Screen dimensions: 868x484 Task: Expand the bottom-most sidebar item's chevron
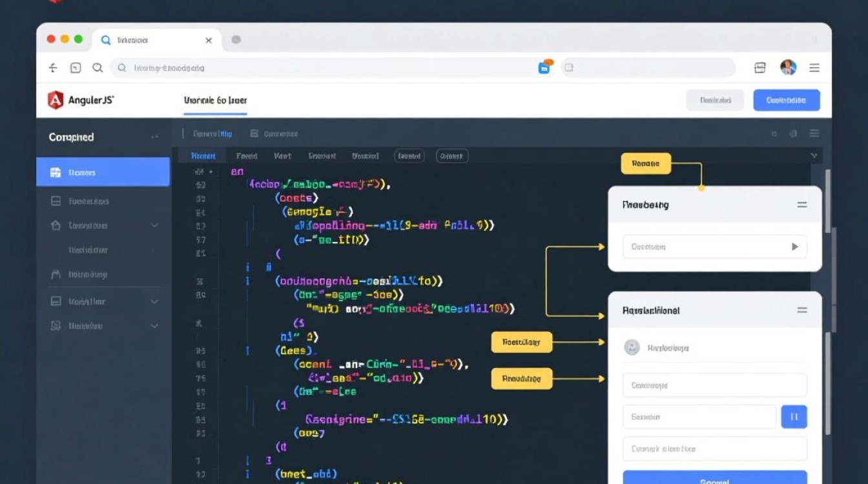[x=154, y=327]
